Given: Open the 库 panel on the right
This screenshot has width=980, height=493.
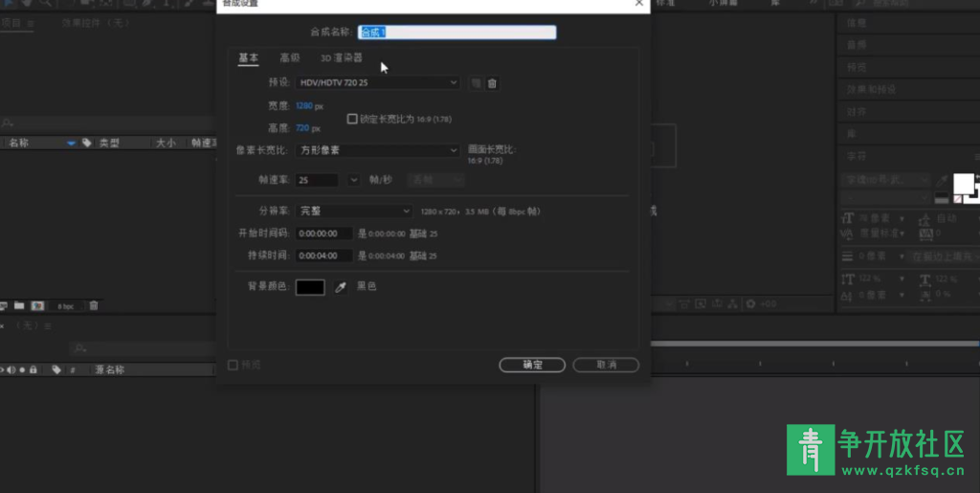Looking at the screenshot, I should 851,134.
